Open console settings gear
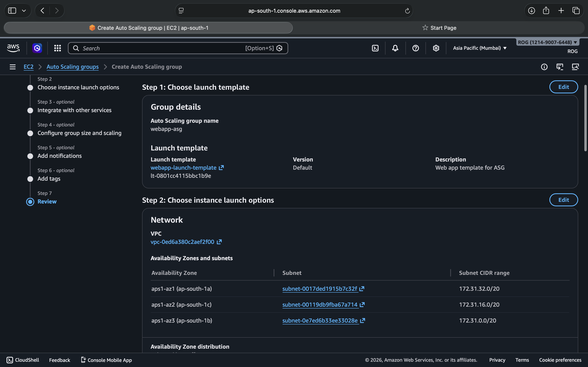 tap(436, 48)
